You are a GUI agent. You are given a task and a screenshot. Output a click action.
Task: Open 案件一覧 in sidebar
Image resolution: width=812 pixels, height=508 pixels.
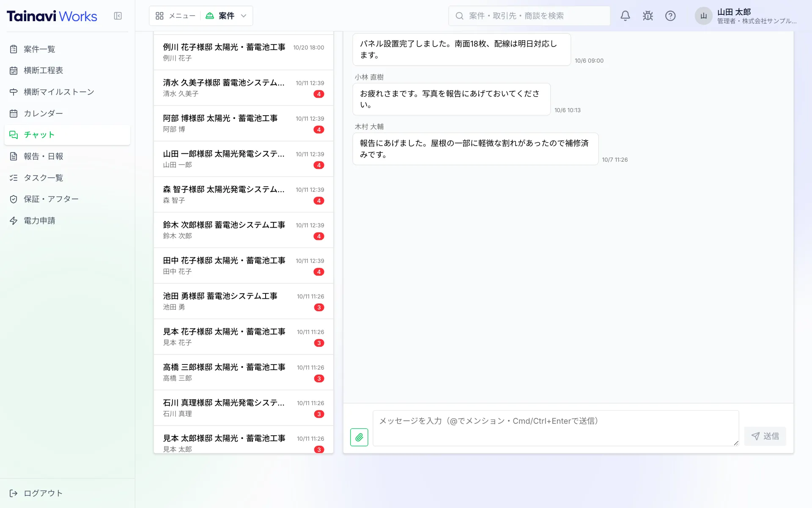[67, 49]
